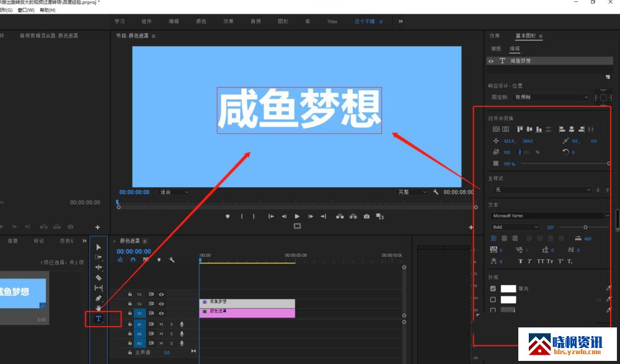Switch to the 颜色 workspace
The width and height of the screenshot is (620, 364).
[201, 21]
